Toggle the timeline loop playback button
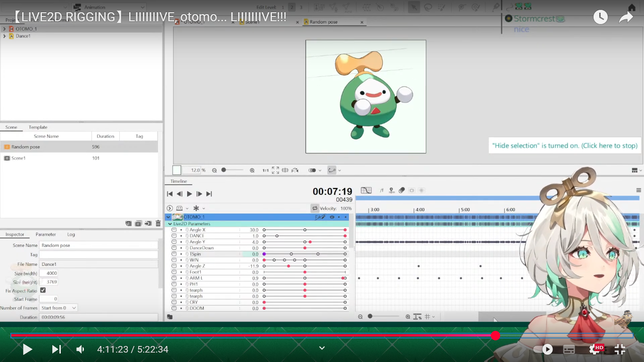The width and height of the screenshot is (644, 362). coord(314,208)
